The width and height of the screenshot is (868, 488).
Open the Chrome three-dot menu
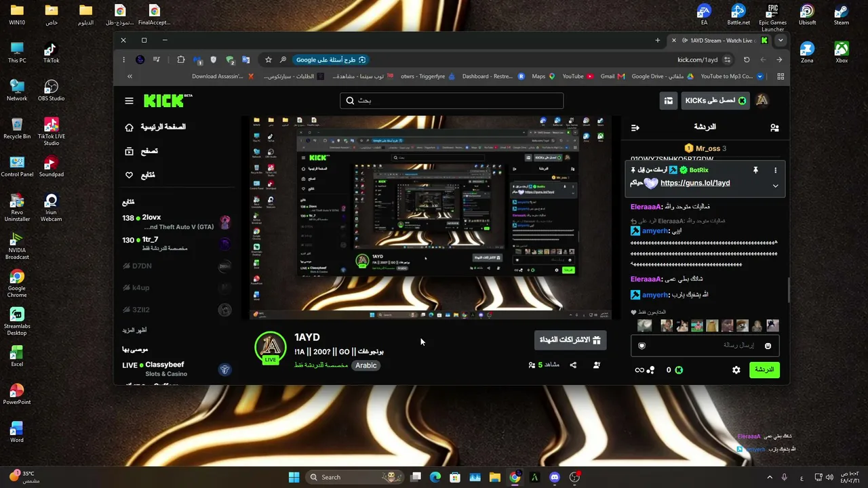pos(123,60)
